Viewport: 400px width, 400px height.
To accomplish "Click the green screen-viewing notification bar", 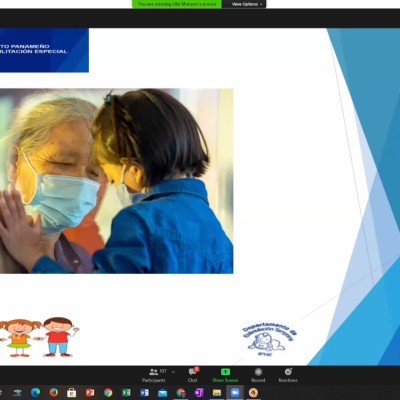I will [x=177, y=4].
